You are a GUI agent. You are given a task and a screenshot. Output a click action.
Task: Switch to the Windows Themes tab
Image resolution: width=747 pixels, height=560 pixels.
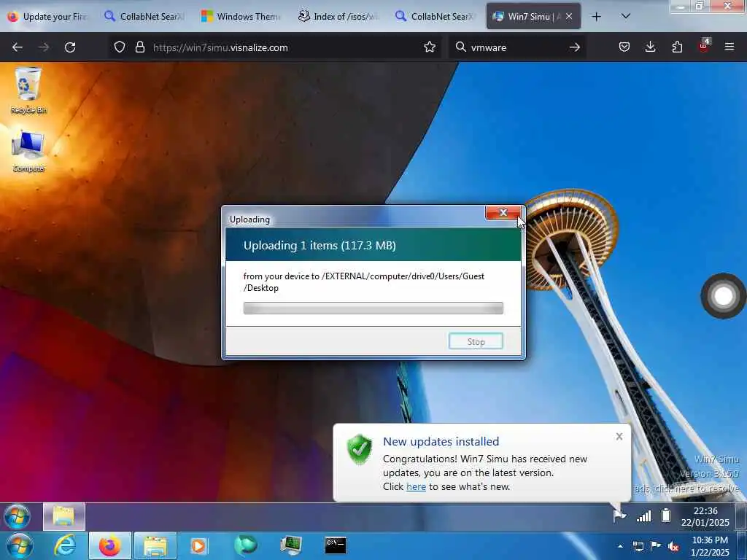pos(242,17)
